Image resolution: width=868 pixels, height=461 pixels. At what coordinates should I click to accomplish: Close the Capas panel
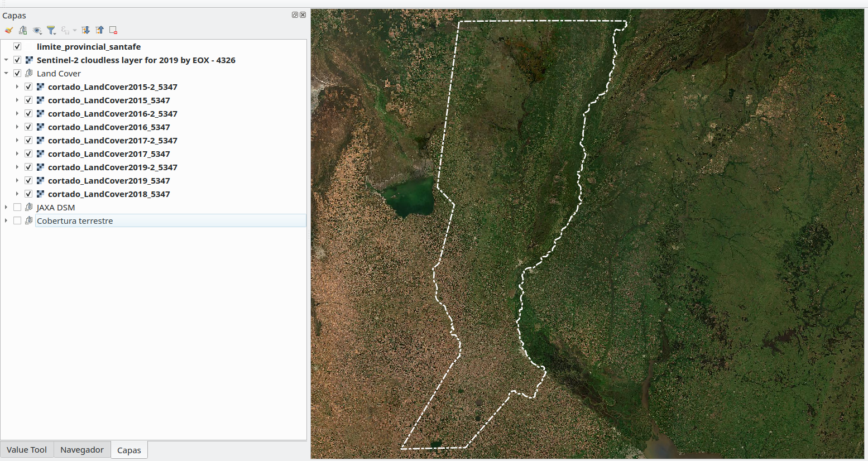(303, 15)
